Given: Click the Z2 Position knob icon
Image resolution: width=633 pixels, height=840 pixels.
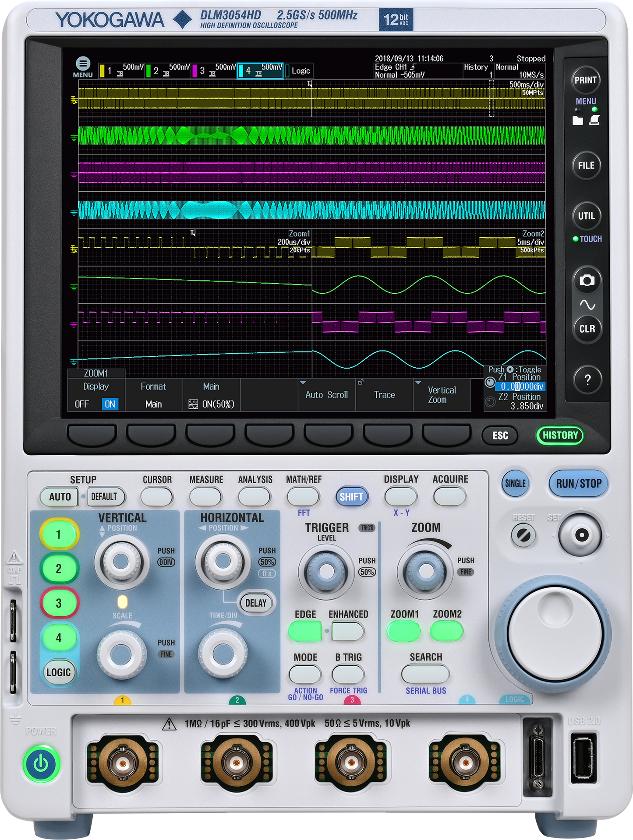Looking at the screenshot, I should (490, 401).
